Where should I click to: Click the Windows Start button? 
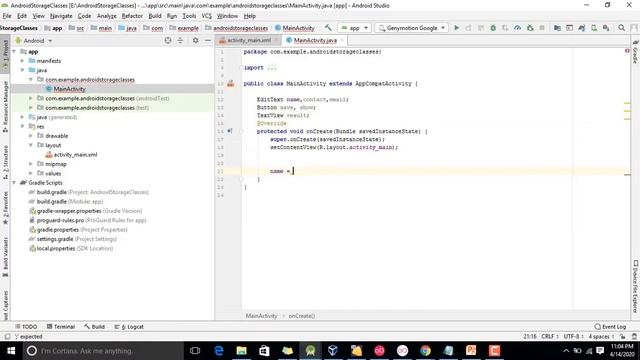tap(11, 351)
